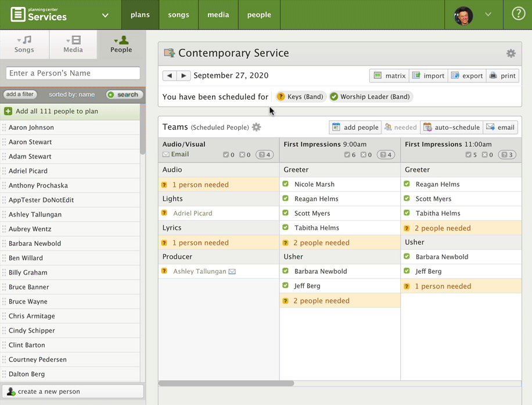Open the help question mark icon

point(518,15)
